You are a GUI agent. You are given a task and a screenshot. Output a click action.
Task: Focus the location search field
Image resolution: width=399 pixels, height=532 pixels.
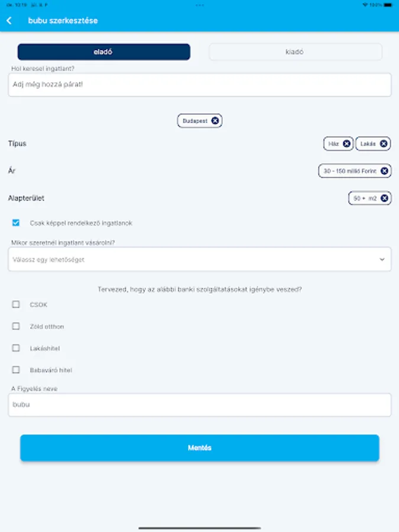click(199, 85)
